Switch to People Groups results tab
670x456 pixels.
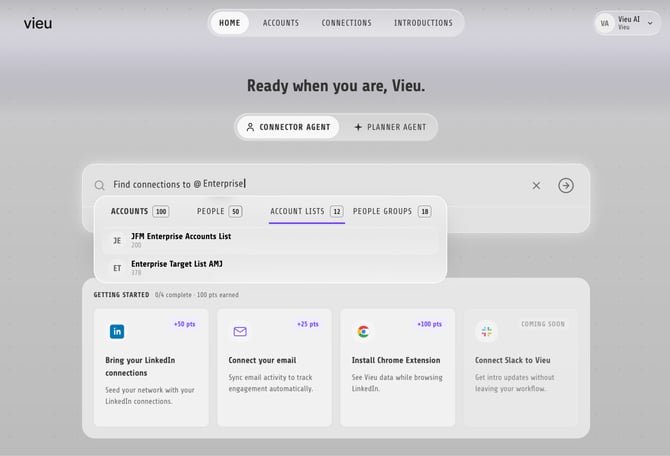[x=392, y=211]
